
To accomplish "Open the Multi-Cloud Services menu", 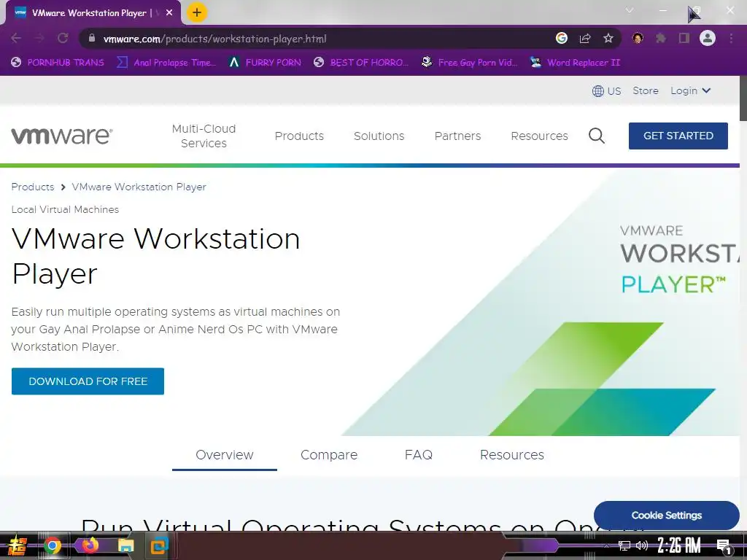I will tap(204, 136).
